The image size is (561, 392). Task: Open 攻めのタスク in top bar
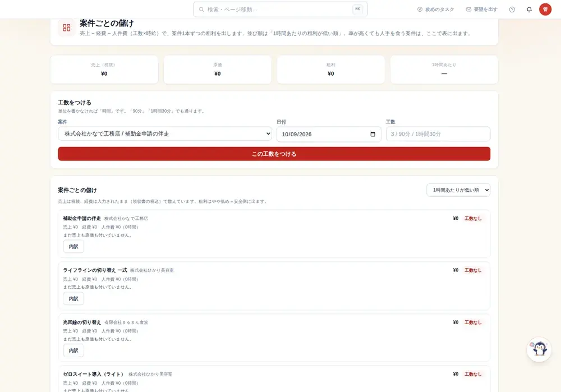click(435, 10)
